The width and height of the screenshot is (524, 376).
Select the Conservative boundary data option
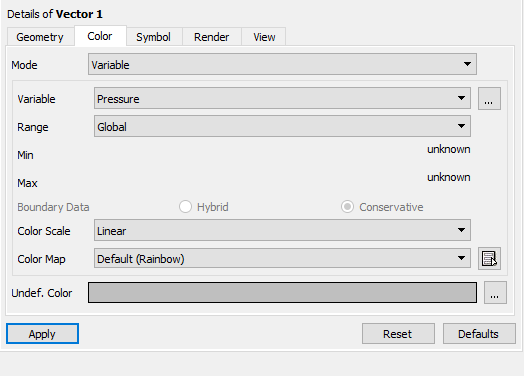point(348,207)
